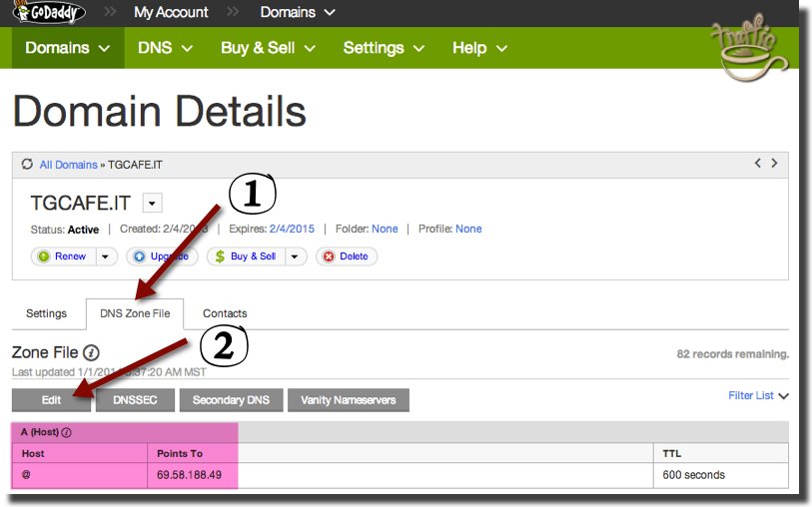Screen dimensions: 812x507
Task: Click the Edit zone file button
Action: click(x=52, y=400)
